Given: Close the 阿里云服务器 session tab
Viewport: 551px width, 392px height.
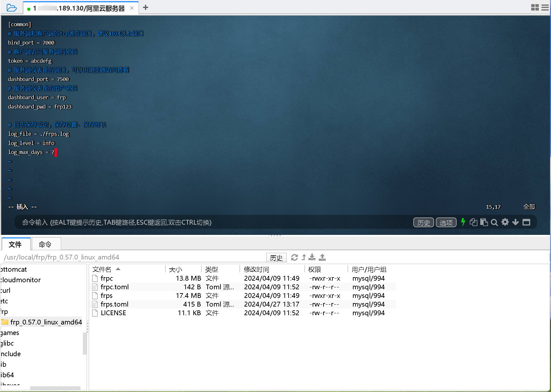Looking at the screenshot, I should [132, 8].
